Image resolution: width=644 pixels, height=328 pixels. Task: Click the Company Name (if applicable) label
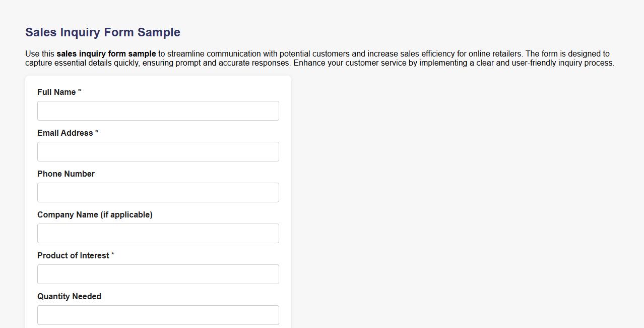[95, 214]
